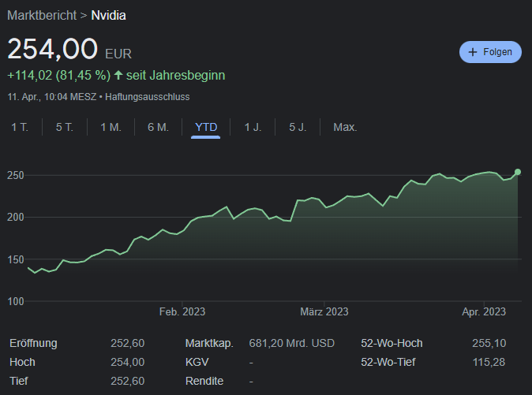Switch chart to 1 J. range

[x=253, y=127]
